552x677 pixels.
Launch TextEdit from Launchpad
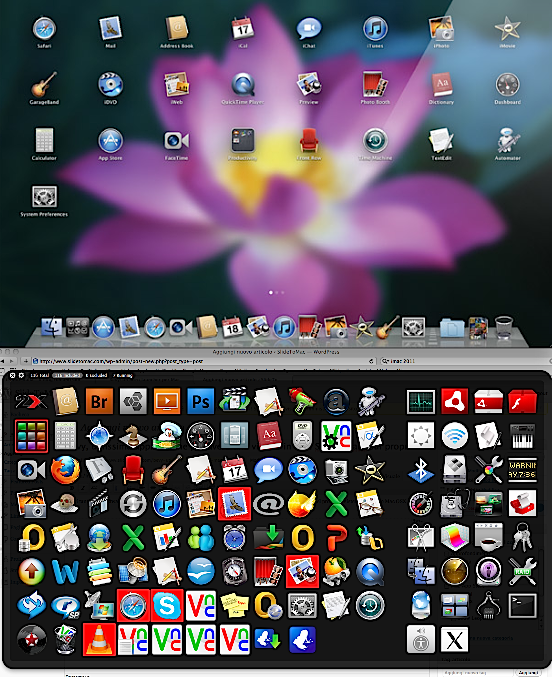(x=441, y=140)
